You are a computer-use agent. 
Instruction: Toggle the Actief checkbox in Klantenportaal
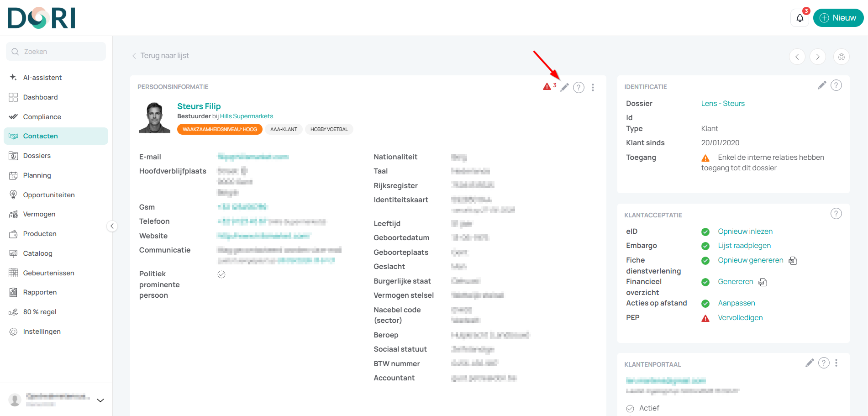click(630, 408)
